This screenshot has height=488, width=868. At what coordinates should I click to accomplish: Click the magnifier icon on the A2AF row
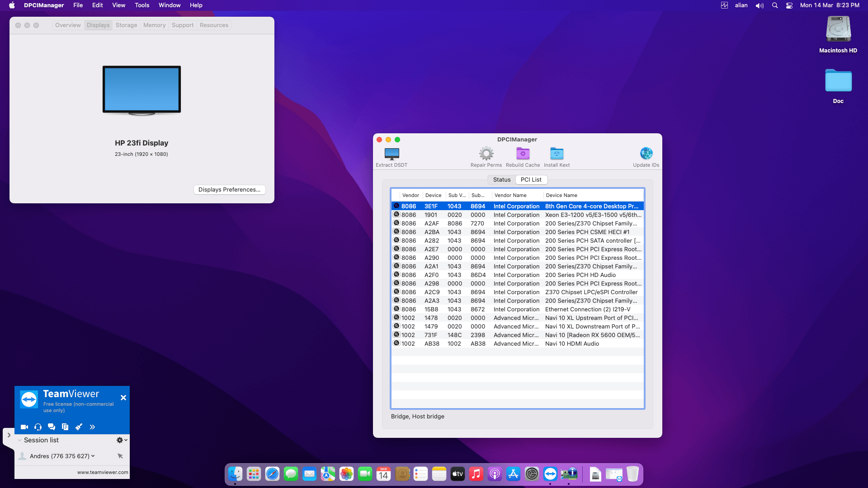pos(396,223)
